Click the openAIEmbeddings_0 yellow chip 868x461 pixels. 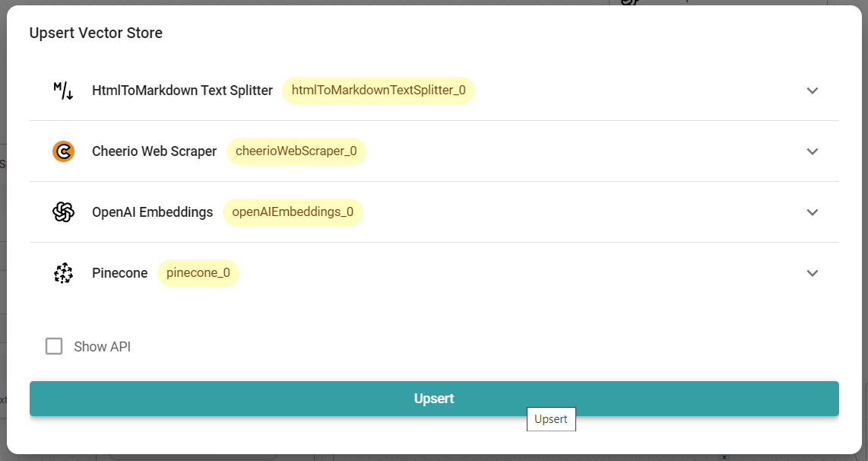coord(293,212)
